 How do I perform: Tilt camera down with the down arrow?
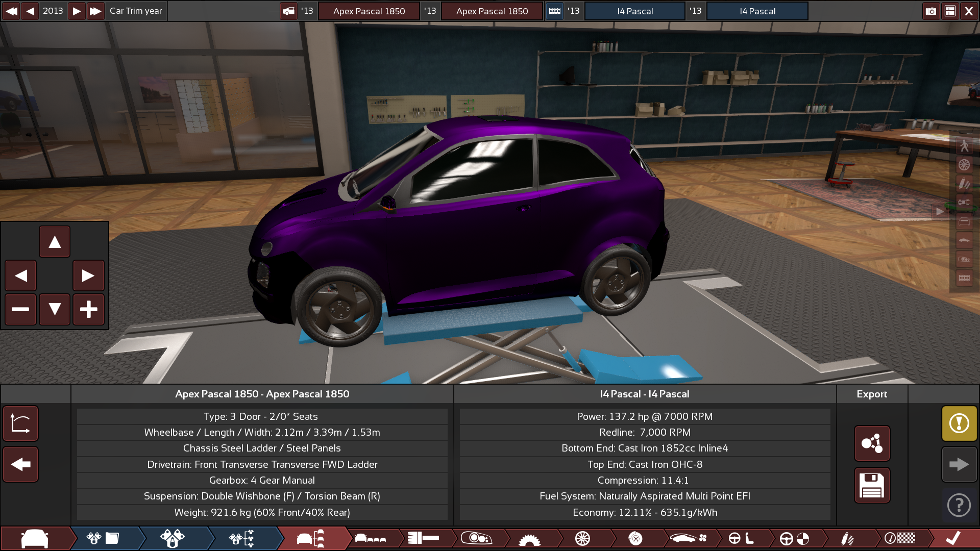[55, 309]
